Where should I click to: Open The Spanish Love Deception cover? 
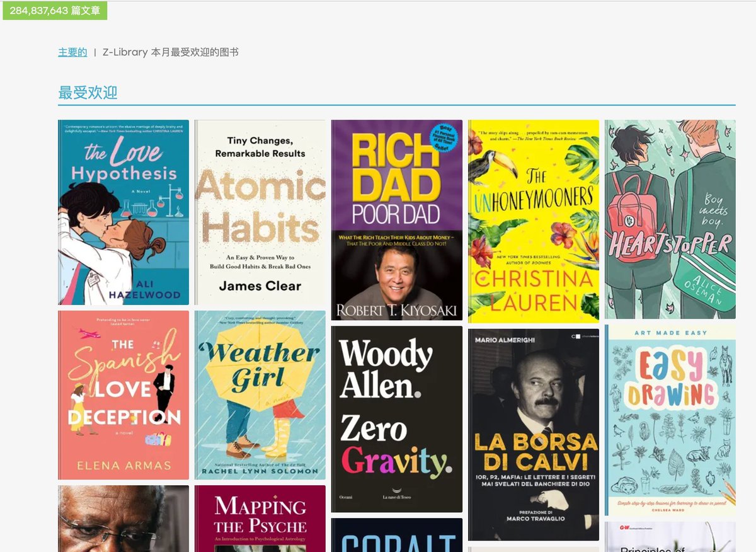click(123, 395)
